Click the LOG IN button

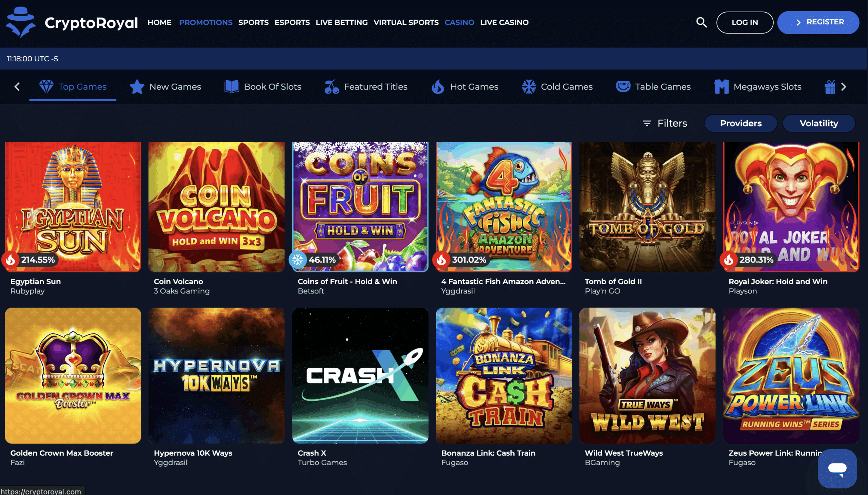click(745, 22)
